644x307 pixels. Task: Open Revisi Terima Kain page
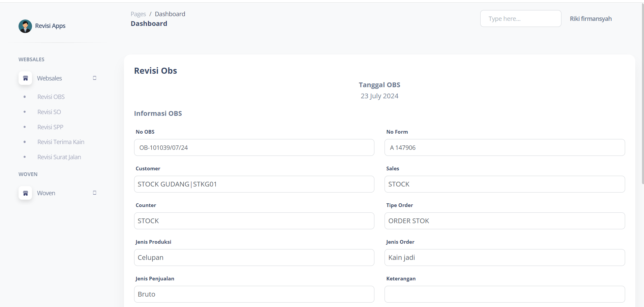tap(61, 142)
